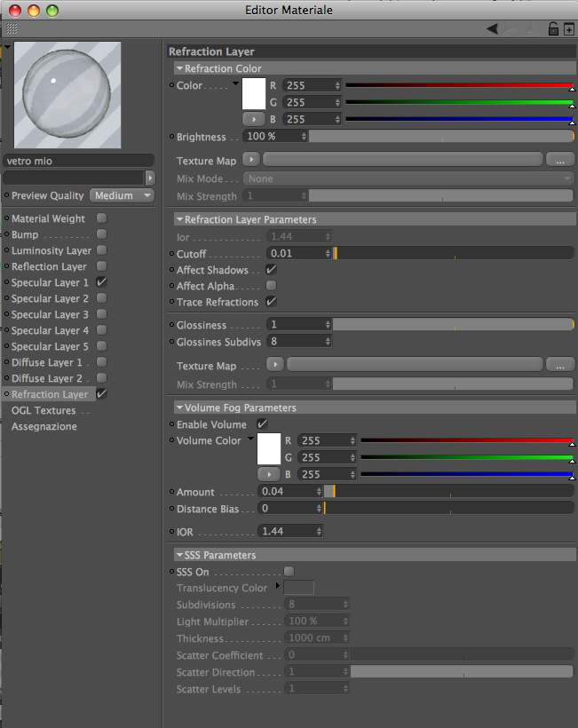
Task: Uncheck Trace Refractions checkbox
Action: [271, 301]
